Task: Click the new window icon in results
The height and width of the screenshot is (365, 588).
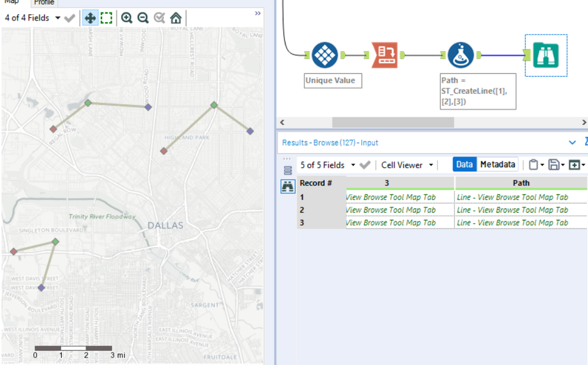Action: (574, 165)
